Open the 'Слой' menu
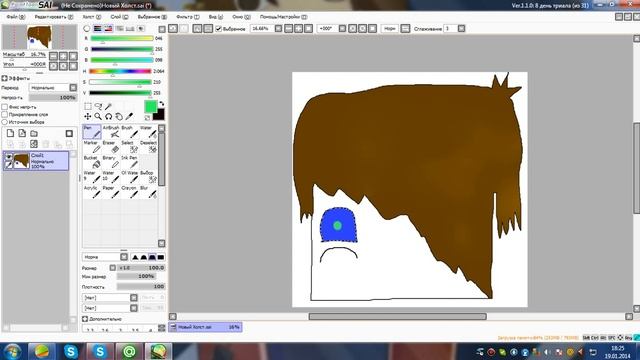 tap(119, 17)
